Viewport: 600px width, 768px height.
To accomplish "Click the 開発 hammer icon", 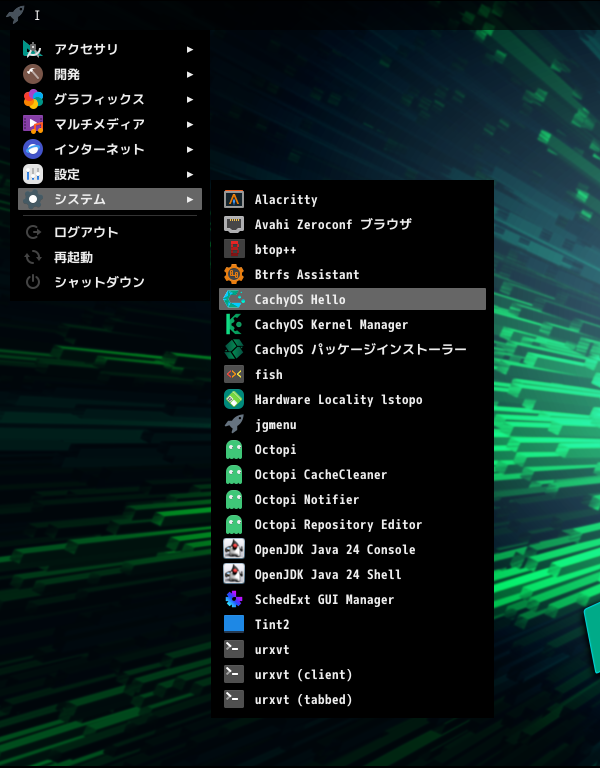I will click(33, 74).
